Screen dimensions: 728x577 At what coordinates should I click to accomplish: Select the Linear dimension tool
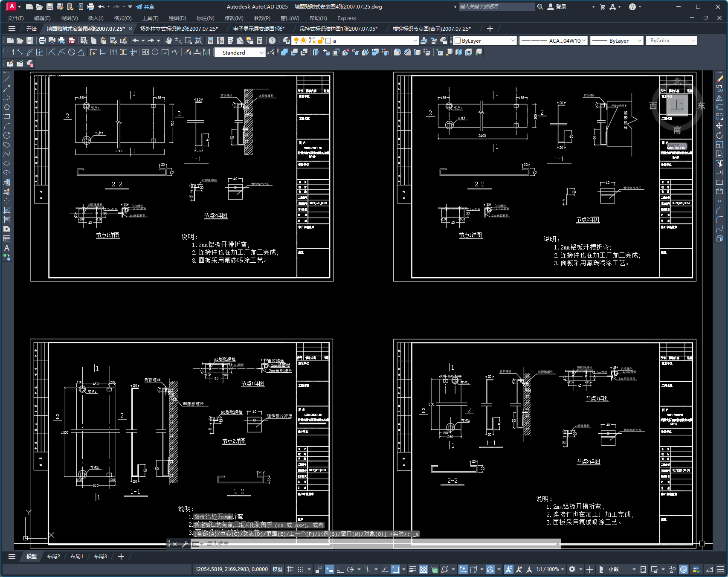[10, 52]
